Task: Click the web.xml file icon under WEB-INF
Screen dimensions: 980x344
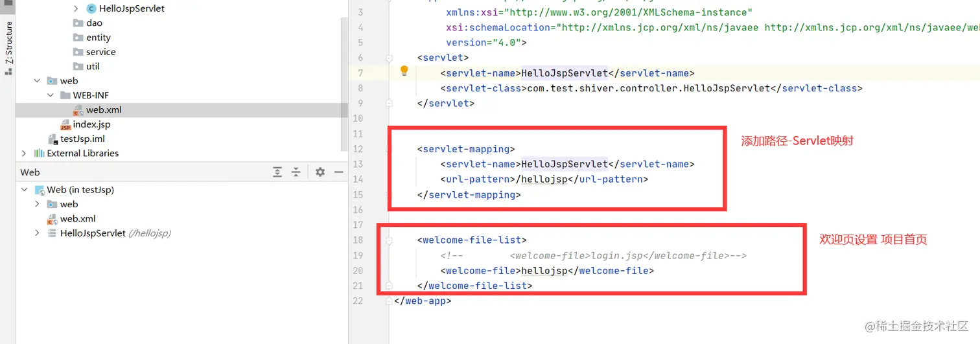Action: [x=78, y=110]
